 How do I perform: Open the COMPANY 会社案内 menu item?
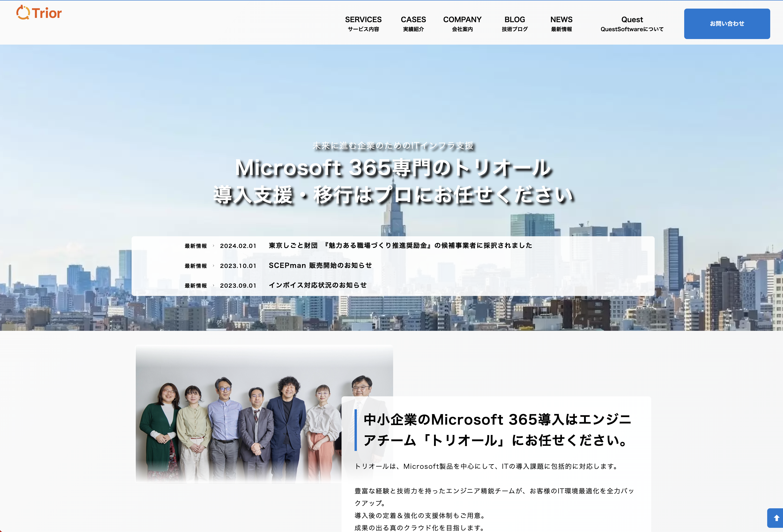(462, 23)
